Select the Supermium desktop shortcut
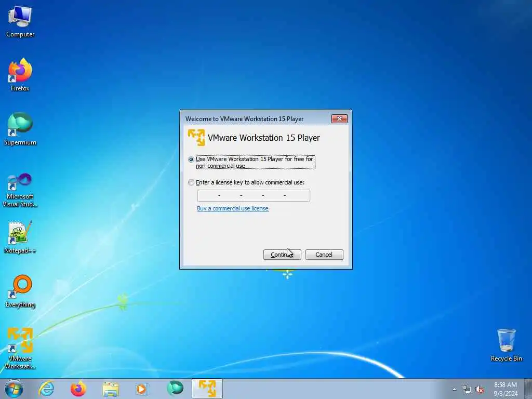The height and width of the screenshot is (399, 532). click(20, 129)
